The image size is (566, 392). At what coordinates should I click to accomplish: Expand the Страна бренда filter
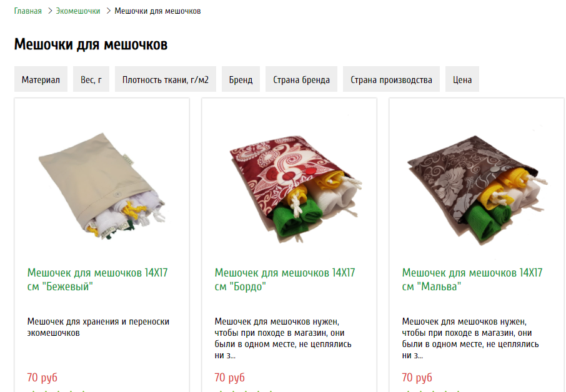(301, 79)
